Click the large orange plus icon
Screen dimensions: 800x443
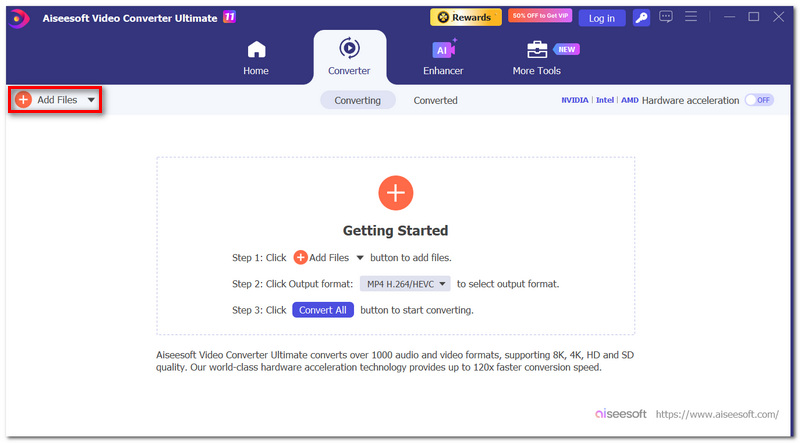[x=395, y=193]
